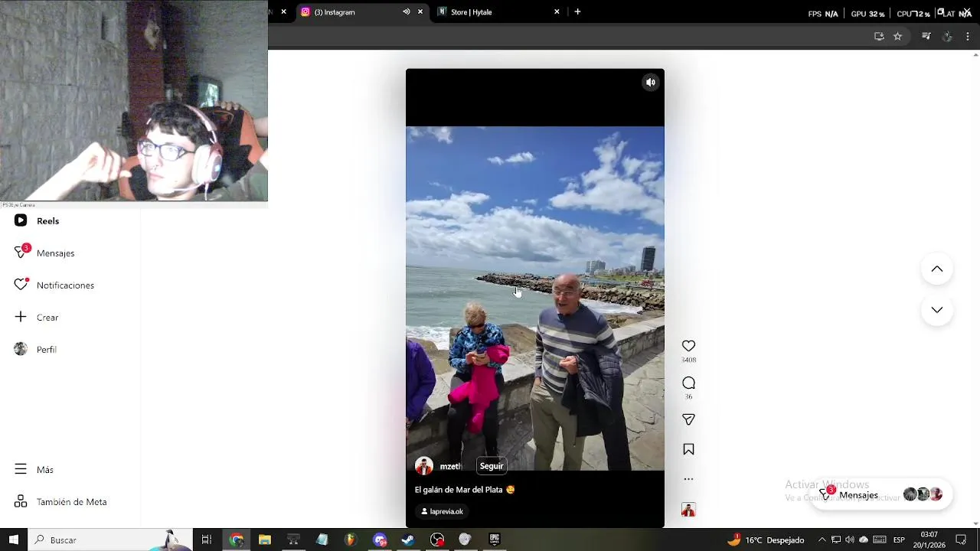Image resolution: width=980 pixels, height=551 pixels.
Task: Open the audio thumbnail beside the reel
Action: (688, 510)
